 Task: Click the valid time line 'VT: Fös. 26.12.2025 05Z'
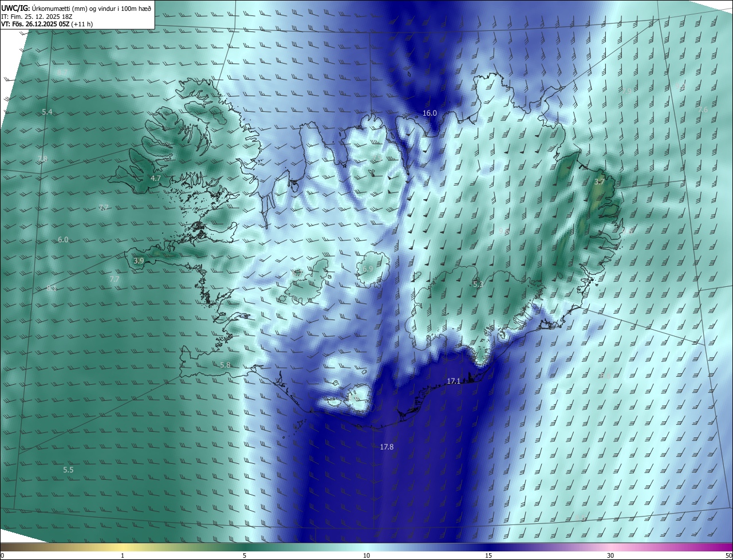click(x=36, y=24)
